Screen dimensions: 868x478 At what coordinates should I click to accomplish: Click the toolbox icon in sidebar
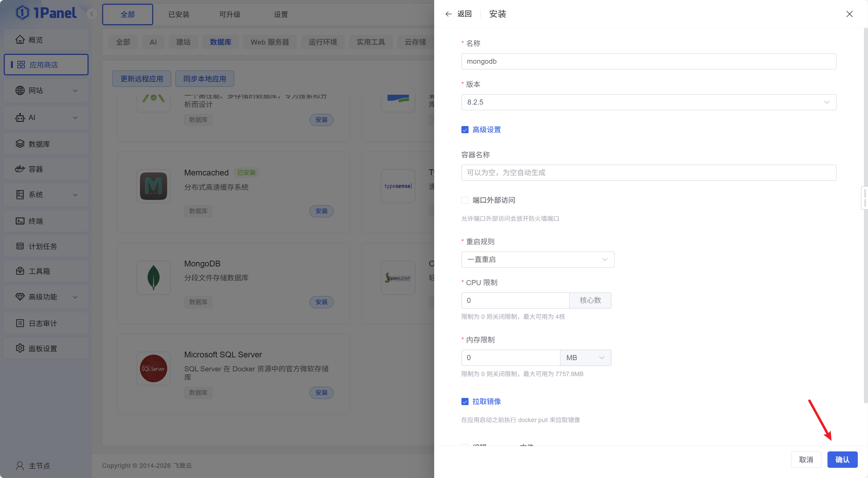(x=20, y=271)
